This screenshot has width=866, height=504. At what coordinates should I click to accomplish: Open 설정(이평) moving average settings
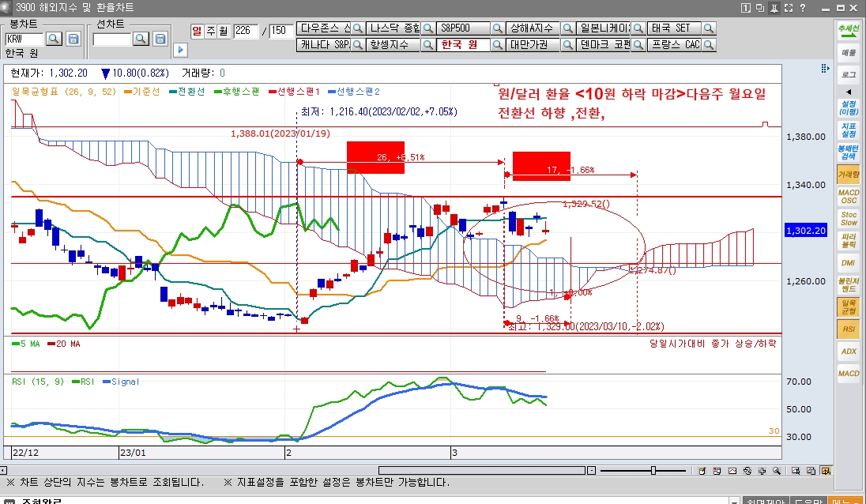[x=849, y=107]
